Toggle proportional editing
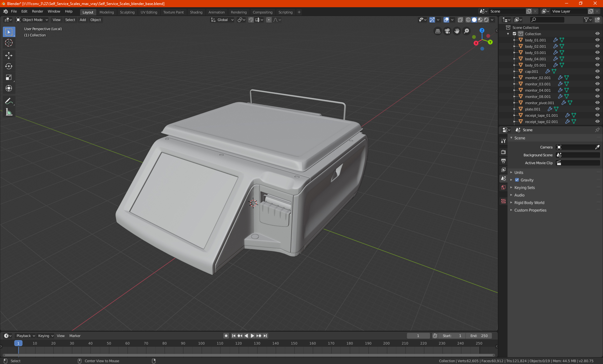Image resolution: width=603 pixels, height=364 pixels. pos(269,20)
